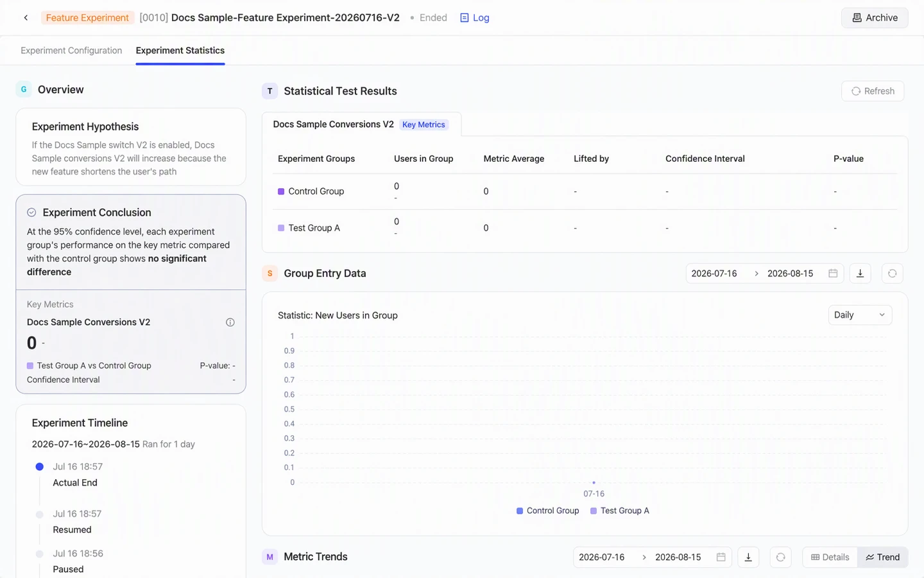Toggle Test Group A legend in chart
This screenshot has width=924, height=578.
(620, 511)
